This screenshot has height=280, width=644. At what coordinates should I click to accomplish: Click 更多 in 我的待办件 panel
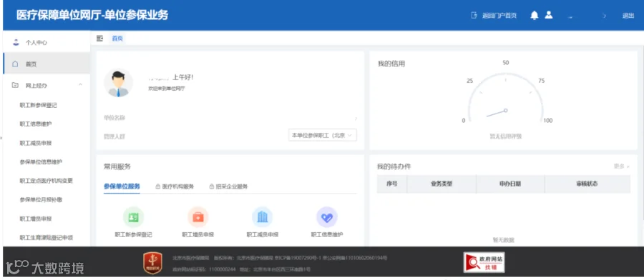(x=621, y=166)
